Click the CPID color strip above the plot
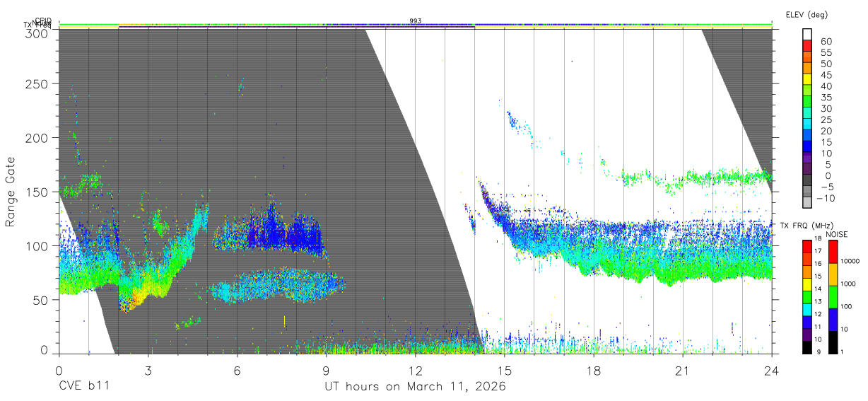Image resolution: width=868 pixels, height=401 pixels. [416, 25]
